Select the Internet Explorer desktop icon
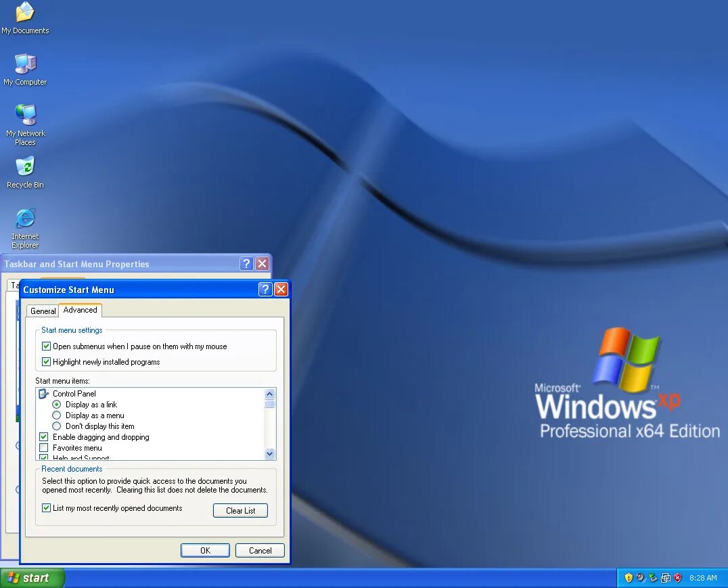The image size is (728, 588). point(25,228)
